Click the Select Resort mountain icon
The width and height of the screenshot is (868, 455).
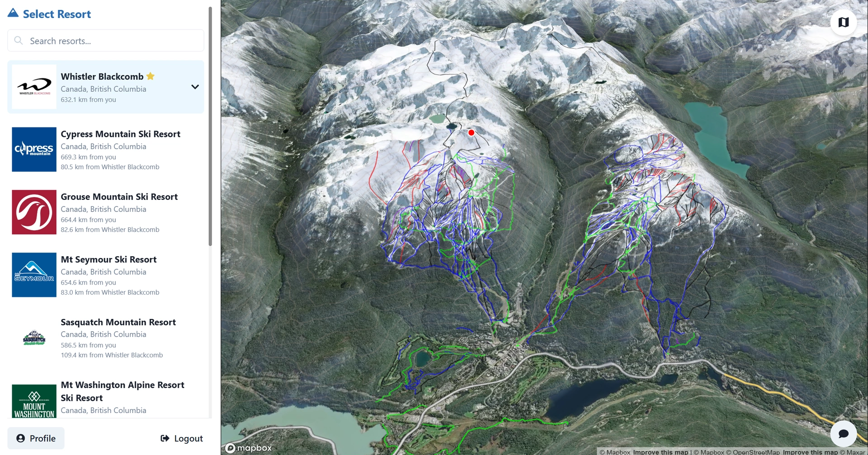[12, 13]
